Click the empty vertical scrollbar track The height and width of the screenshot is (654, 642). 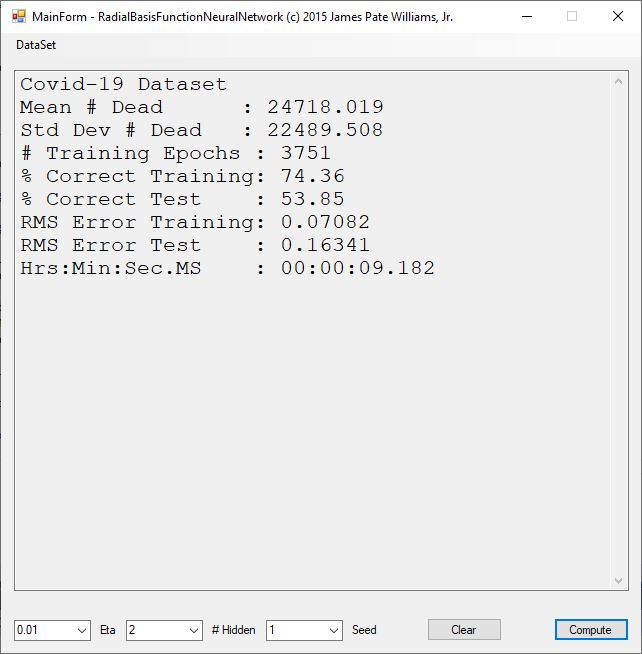point(619,330)
